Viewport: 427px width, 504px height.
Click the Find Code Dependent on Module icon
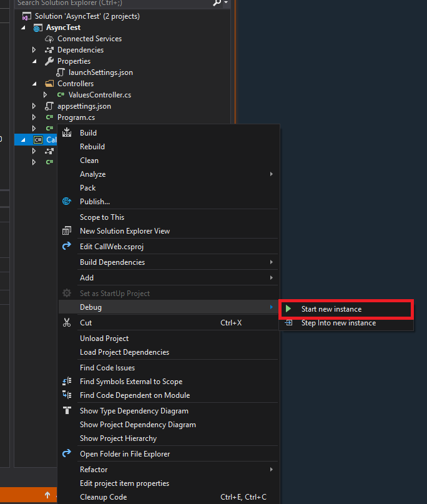click(67, 395)
